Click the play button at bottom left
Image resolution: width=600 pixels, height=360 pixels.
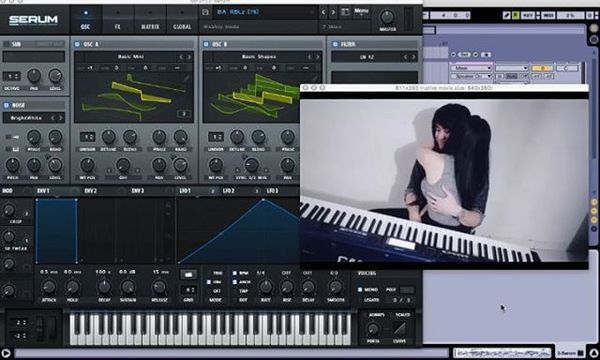tap(5, 353)
